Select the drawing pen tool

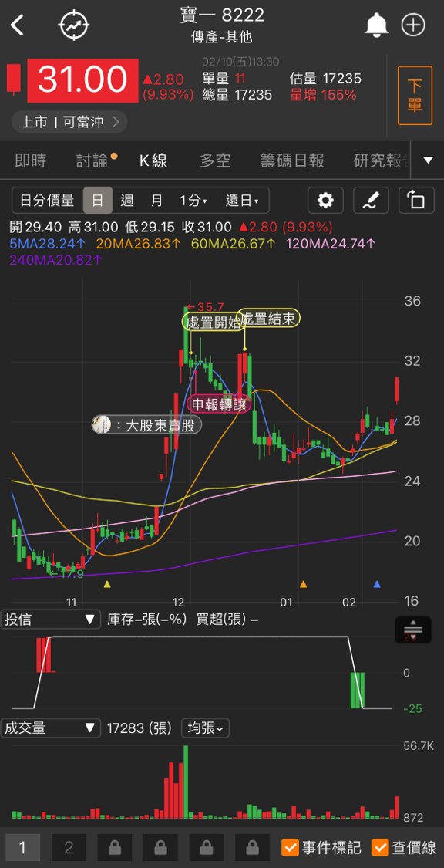point(371,200)
